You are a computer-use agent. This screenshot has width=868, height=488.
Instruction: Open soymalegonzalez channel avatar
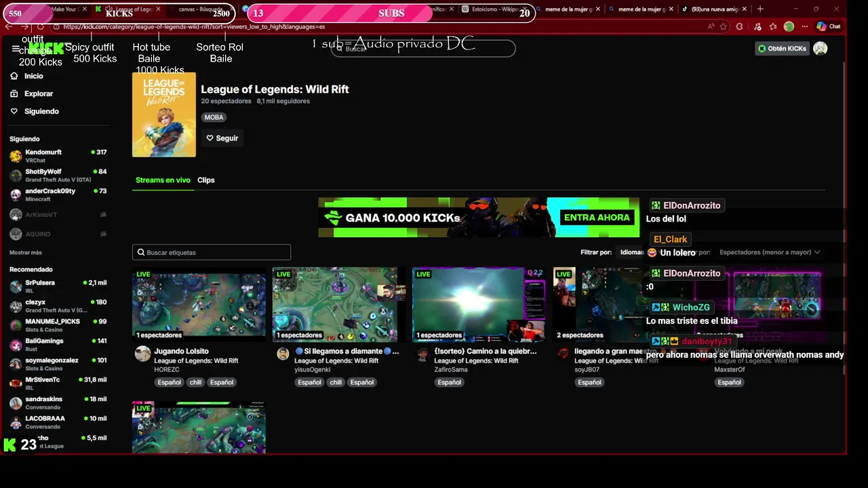(16, 364)
